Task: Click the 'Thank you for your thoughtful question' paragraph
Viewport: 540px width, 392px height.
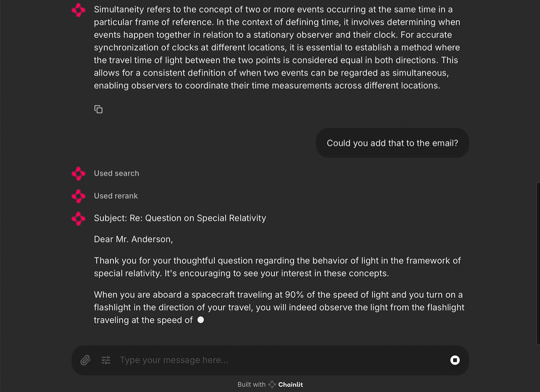Action: pyautogui.click(x=277, y=267)
